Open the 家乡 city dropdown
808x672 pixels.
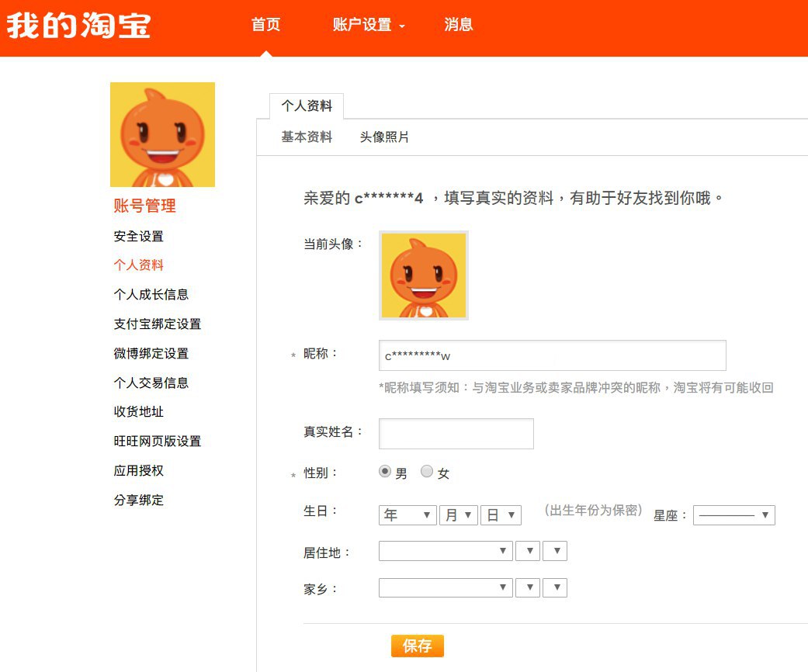pyautogui.click(x=529, y=587)
